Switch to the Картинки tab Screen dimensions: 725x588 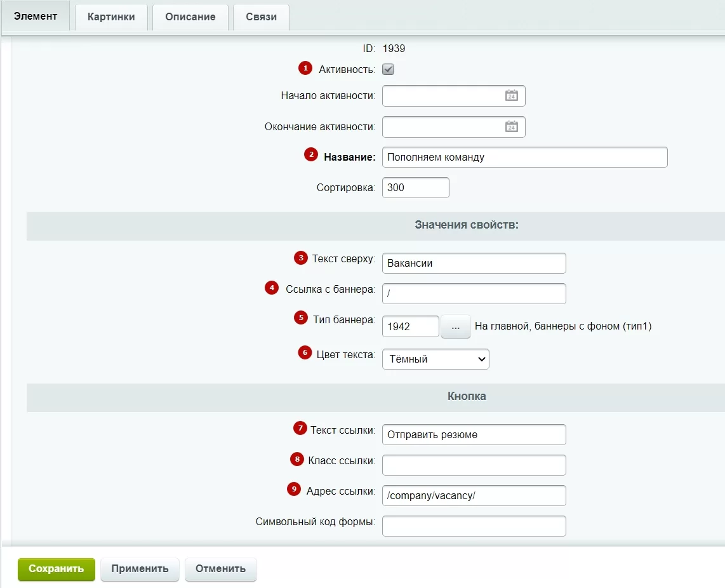pos(111,17)
